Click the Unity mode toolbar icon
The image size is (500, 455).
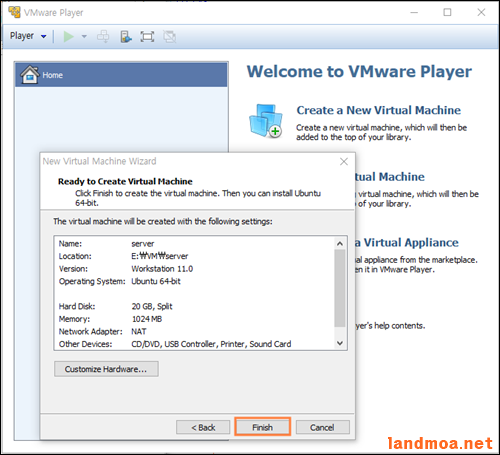170,36
